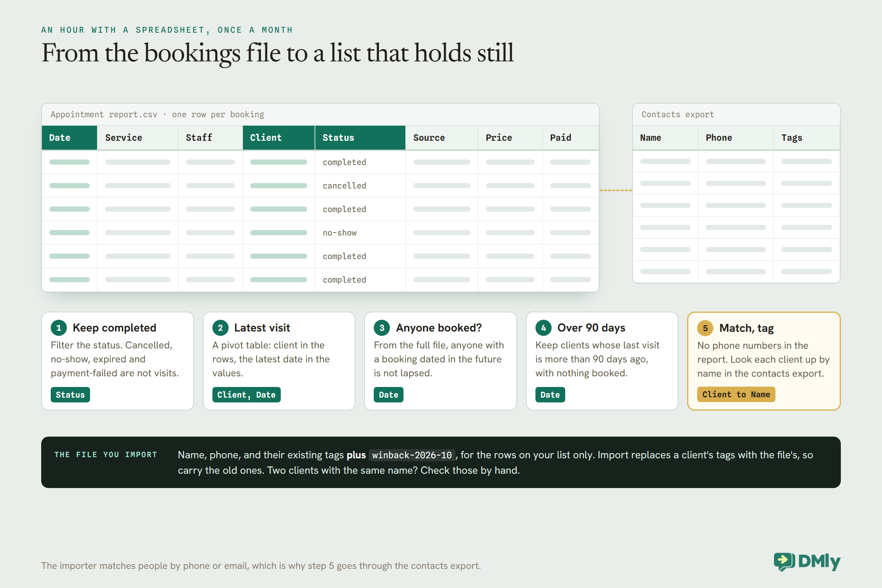882x588 pixels.
Task: Click the 'Client, Date' tag in Latest visit card
Action: click(x=246, y=394)
